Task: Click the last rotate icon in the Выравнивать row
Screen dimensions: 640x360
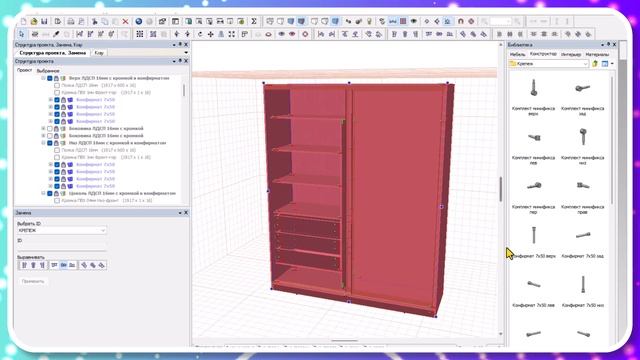Action: (x=102, y=265)
